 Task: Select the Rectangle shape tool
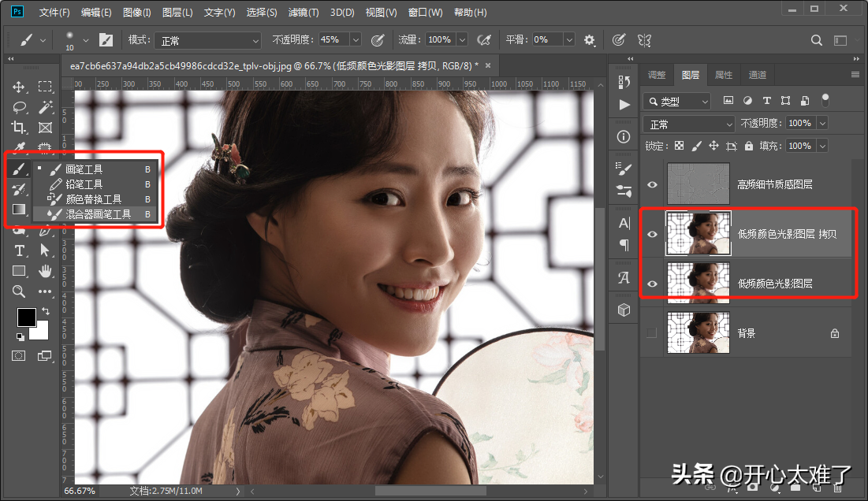pyautogui.click(x=19, y=271)
